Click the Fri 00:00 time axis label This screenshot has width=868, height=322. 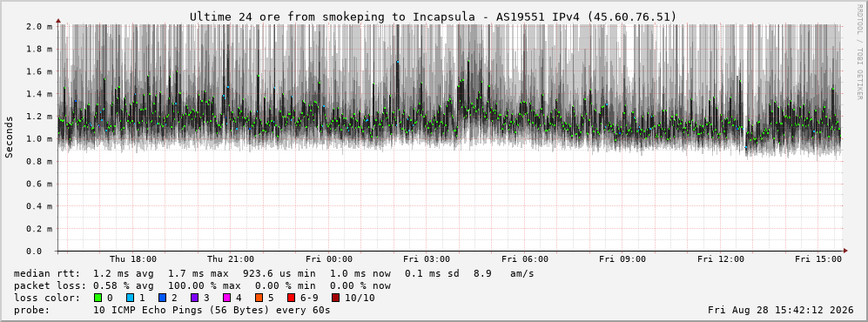pos(329,259)
